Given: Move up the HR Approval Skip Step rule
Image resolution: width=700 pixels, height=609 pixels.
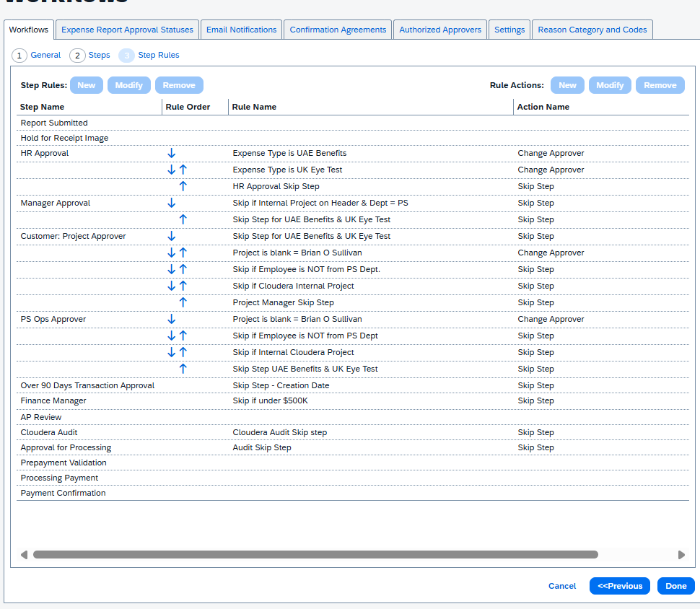Looking at the screenshot, I should point(183,186).
